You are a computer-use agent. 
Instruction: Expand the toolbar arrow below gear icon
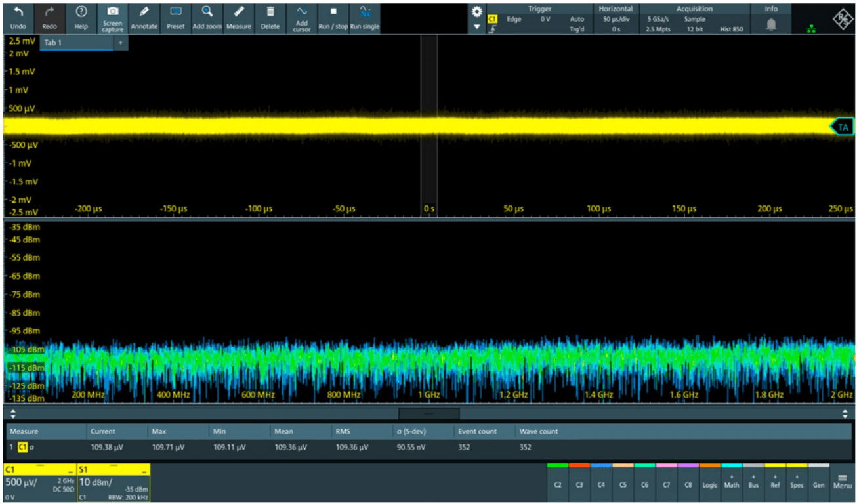477,28
